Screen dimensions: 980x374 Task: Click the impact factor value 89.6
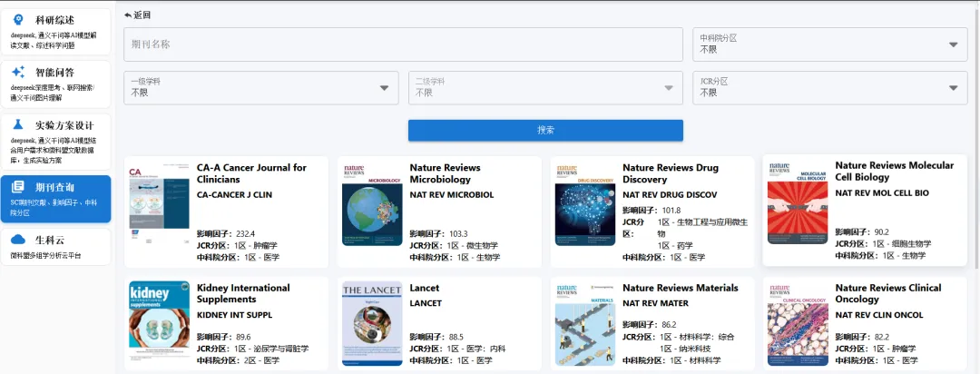coord(244,337)
